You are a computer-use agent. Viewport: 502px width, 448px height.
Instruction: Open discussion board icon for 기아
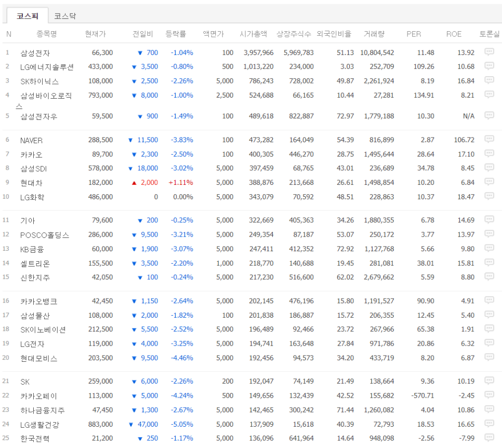click(x=489, y=220)
